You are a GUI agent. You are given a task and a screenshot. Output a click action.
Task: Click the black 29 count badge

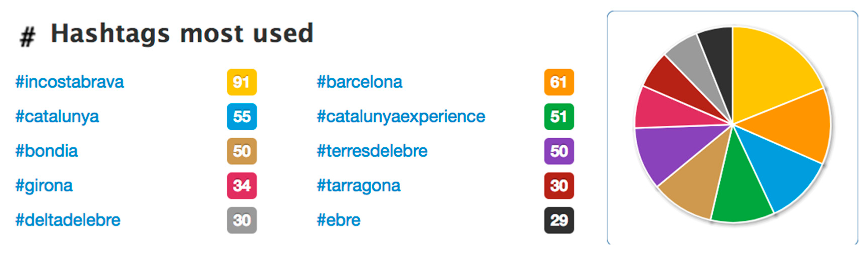pyautogui.click(x=559, y=220)
